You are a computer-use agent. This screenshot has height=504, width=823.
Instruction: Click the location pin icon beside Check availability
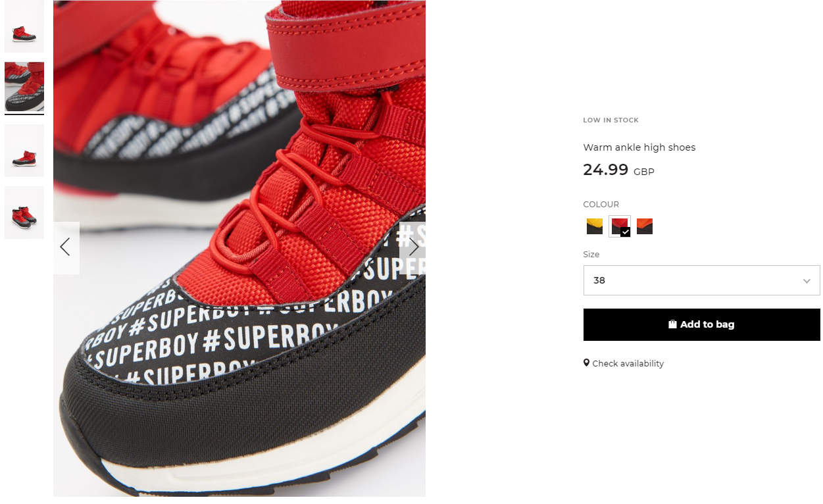[586, 363]
